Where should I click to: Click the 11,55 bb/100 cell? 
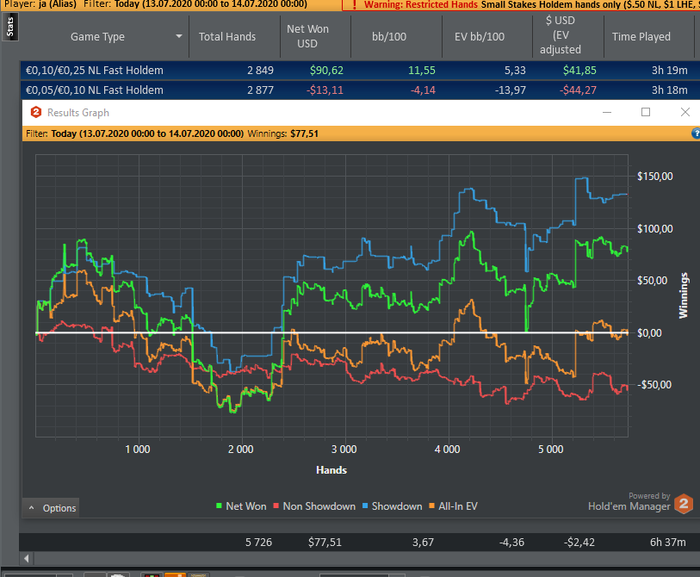[x=421, y=71]
